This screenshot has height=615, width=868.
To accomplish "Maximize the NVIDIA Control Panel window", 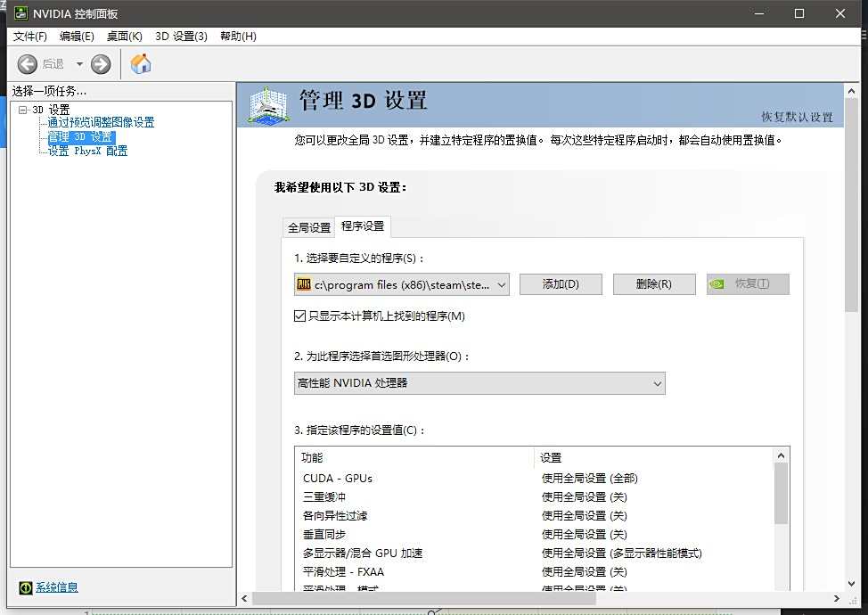I will 799,13.
